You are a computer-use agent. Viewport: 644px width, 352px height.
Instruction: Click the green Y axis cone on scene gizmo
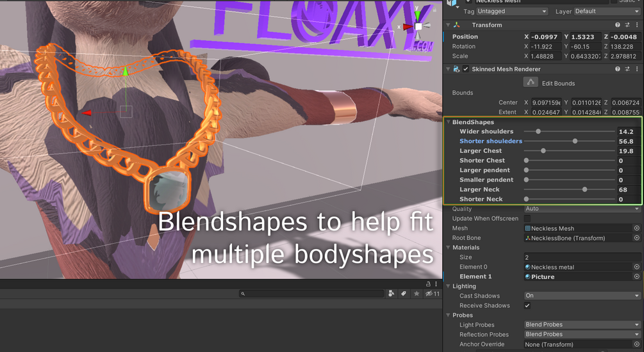[417, 16]
